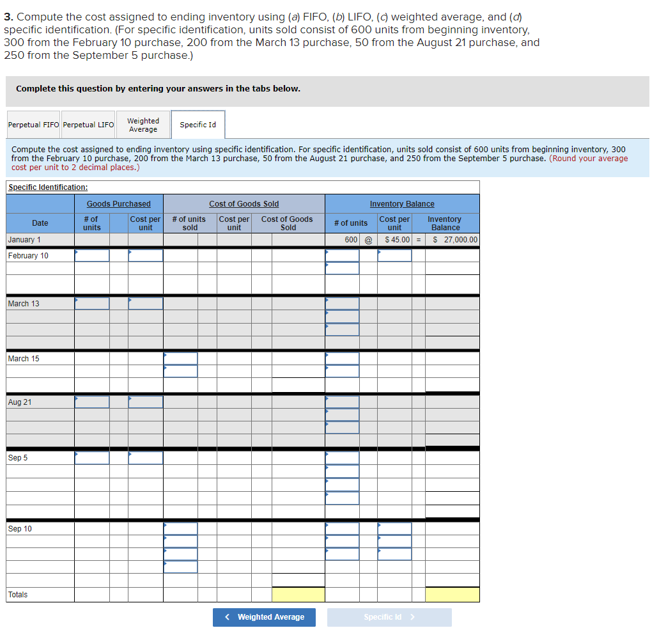The image size is (666, 644).
Task: Open the Perpetual LIFO tab
Action: click(88, 125)
